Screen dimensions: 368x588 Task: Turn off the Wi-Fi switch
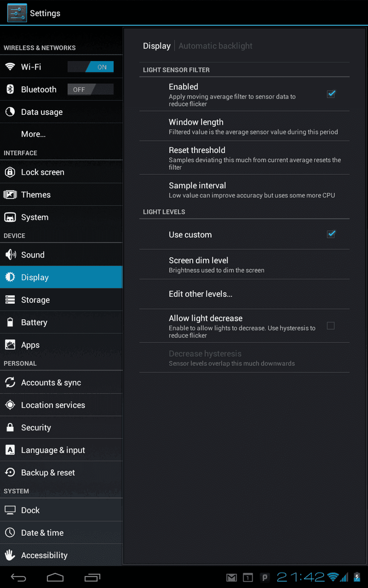tap(91, 67)
